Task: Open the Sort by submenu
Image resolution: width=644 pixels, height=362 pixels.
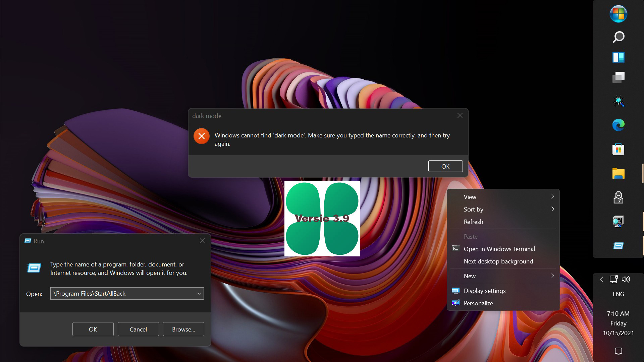Action: coord(503,209)
